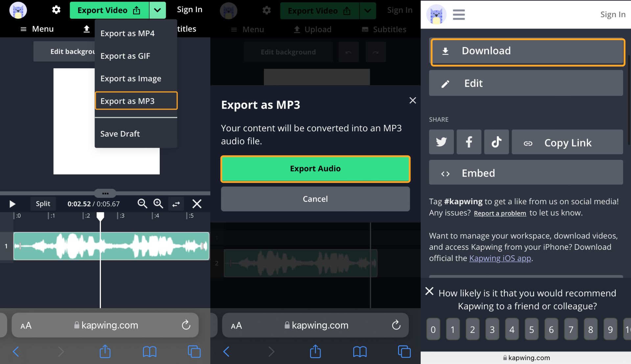Expand the timeline using the three-dot handle
The width and height of the screenshot is (631, 364).
[x=105, y=193]
